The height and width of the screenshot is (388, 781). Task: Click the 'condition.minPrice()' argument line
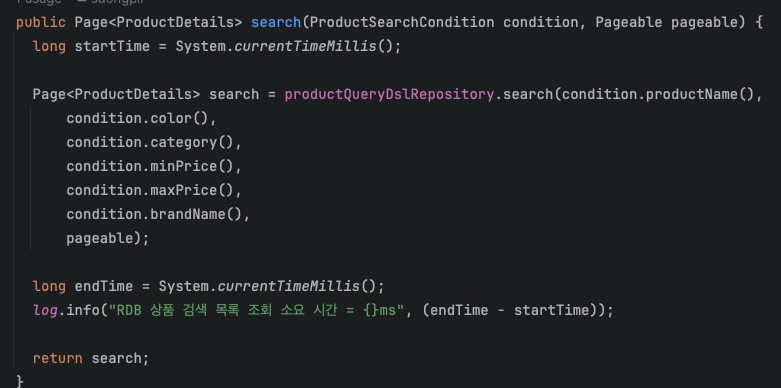pyautogui.click(x=154, y=166)
